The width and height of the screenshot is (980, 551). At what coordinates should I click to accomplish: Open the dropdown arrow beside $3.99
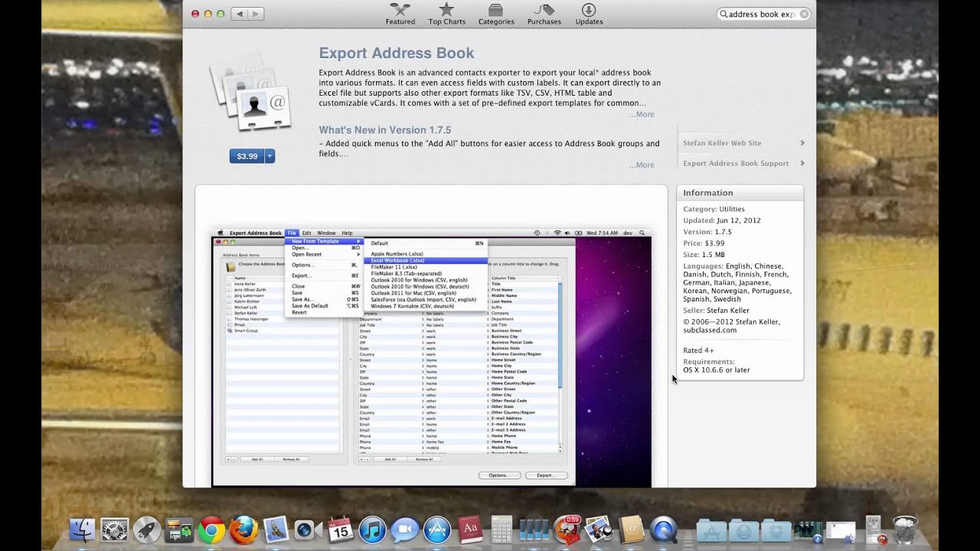click(x=269, y=156)
